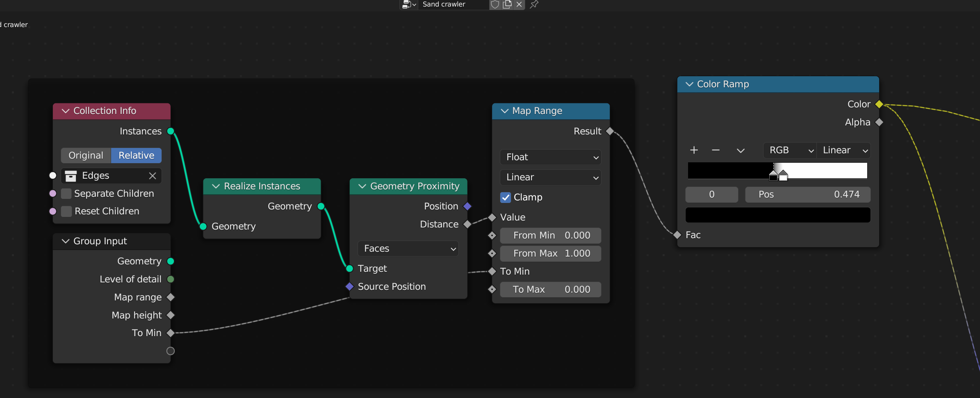Click Map Range To Min input socket
Image resolution: width=980 pixels, height=398 pixels.
tap(492, 271)
